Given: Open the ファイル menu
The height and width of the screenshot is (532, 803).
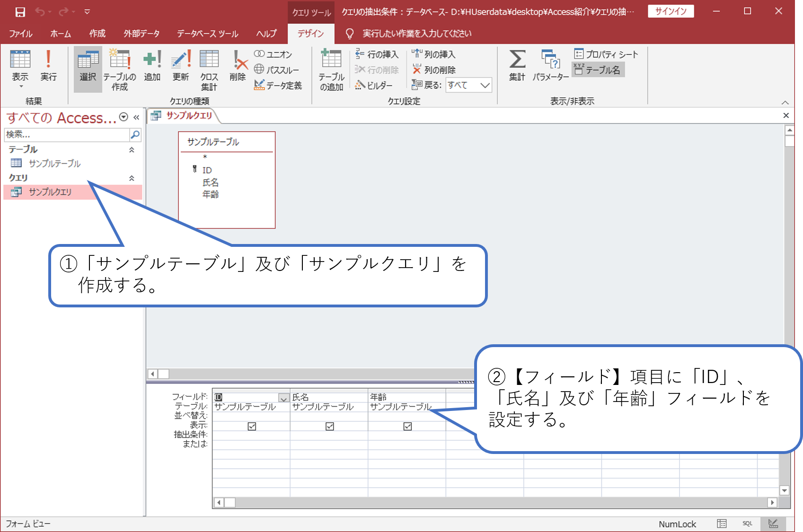Looking at the screenshot, I should click(20, 34).
